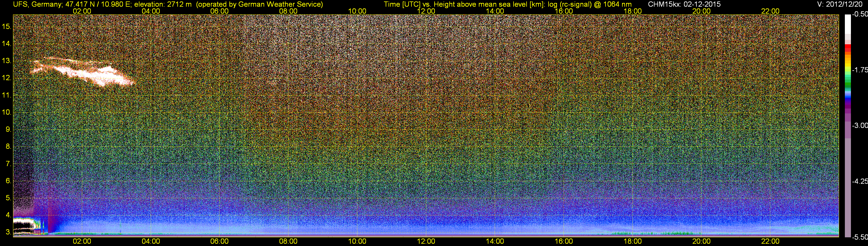Viewport: 868px width, 246px height.
Task: Click the top axis time label 08:00
Action: coord(288,11)
